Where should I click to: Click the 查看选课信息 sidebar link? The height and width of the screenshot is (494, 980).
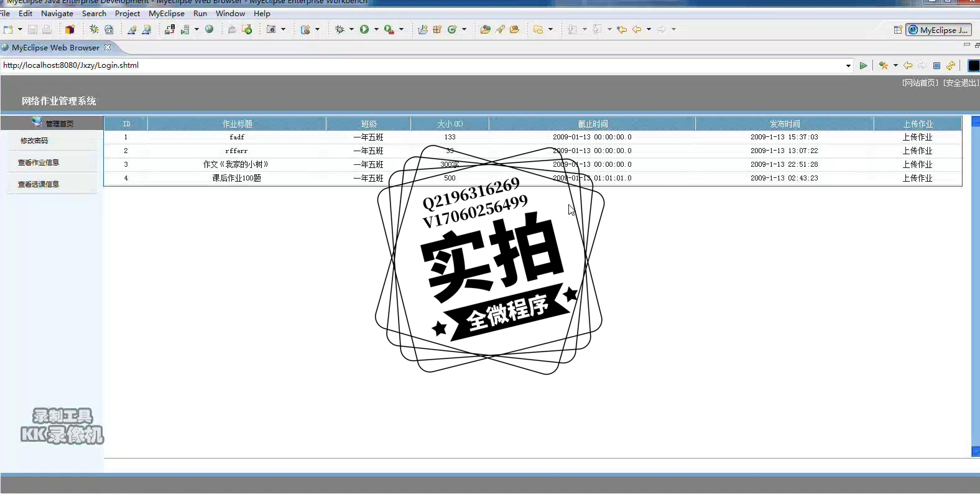[39, 184]
